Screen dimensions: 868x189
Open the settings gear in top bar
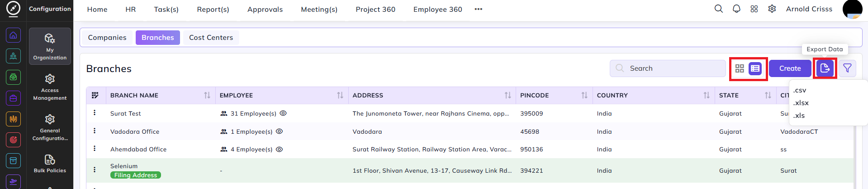772,9
